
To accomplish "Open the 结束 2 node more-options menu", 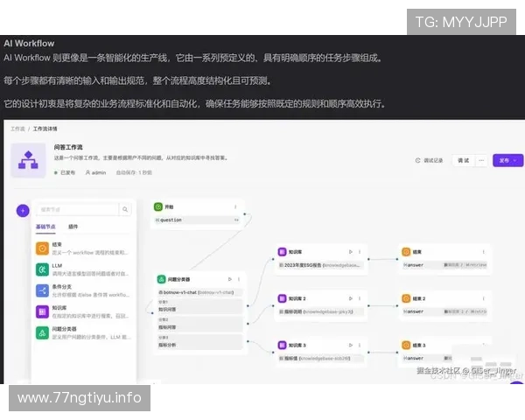I will click(484, 298).
